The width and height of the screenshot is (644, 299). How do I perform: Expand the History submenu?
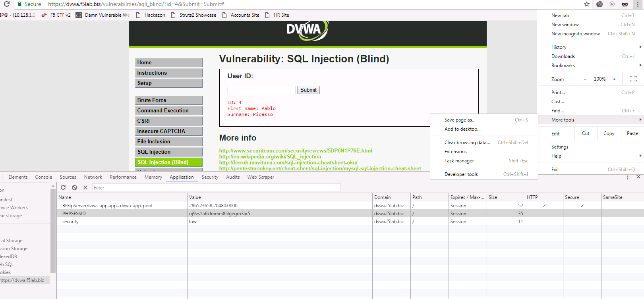pos(590,47)
